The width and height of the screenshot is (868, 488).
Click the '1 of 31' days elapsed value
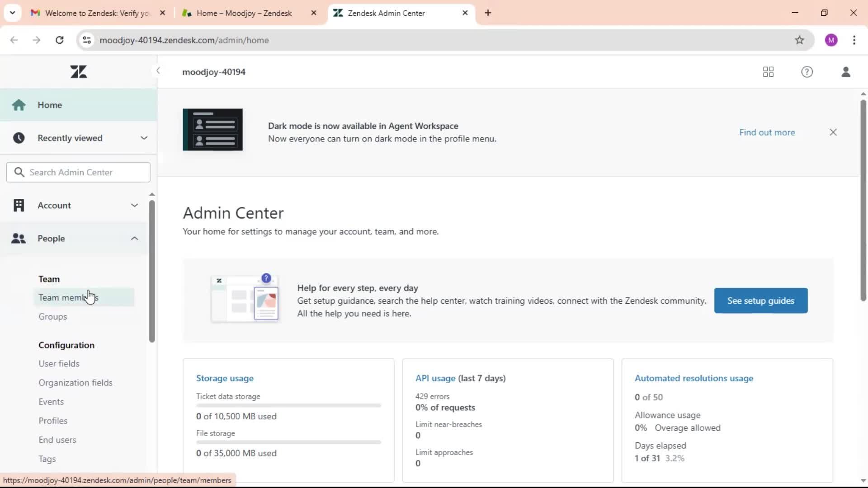coord(647,458)
